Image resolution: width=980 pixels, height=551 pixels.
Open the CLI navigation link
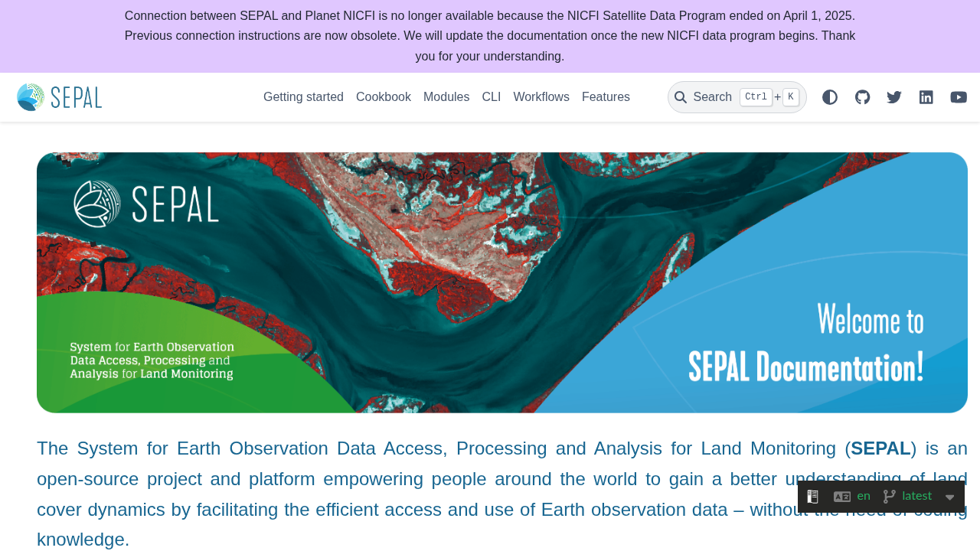492,97
